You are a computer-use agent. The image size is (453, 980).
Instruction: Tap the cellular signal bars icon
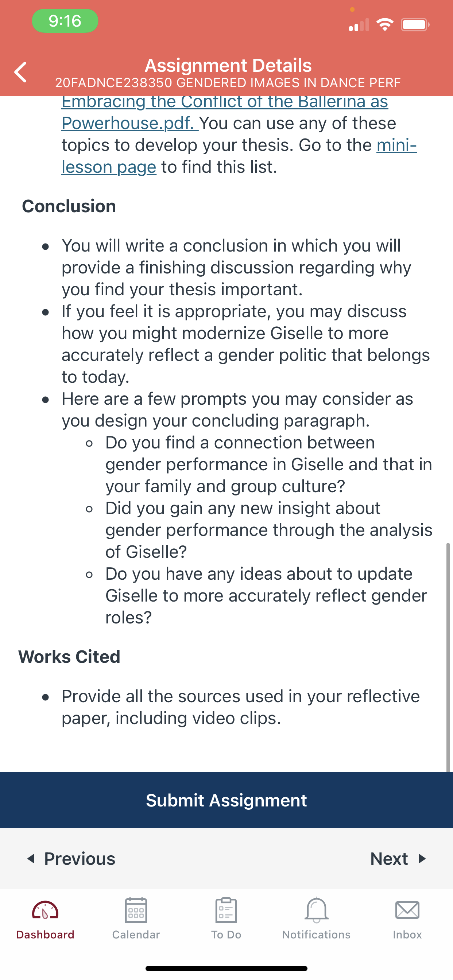click(x=359, y=25)
